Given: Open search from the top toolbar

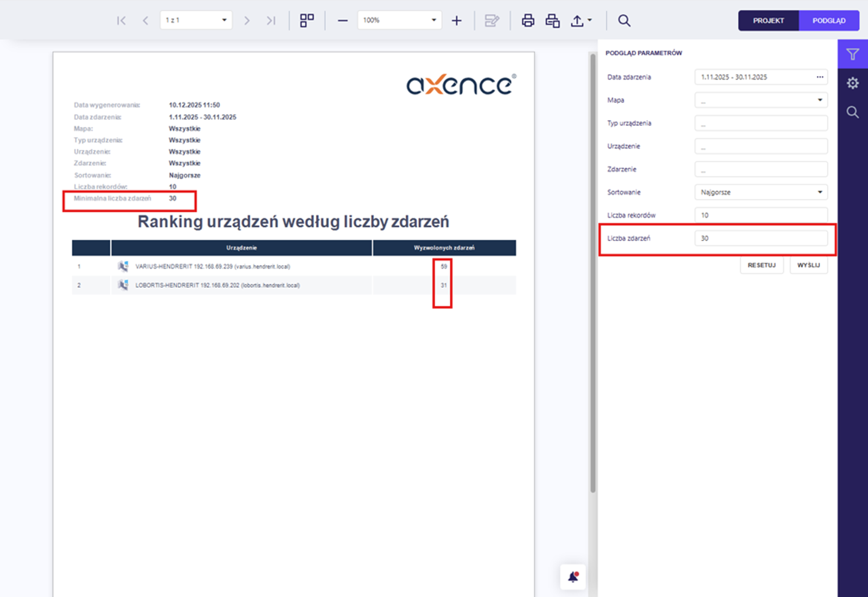Looking at the screenshot, I should (624, 21).
